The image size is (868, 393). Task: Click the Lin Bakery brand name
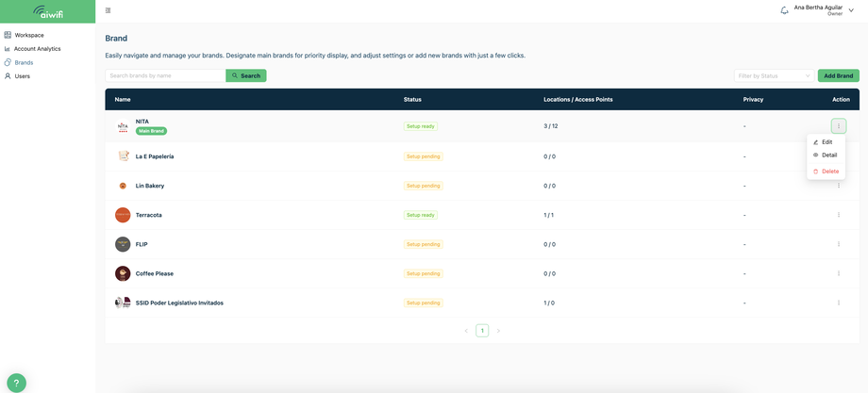[150, 186]
